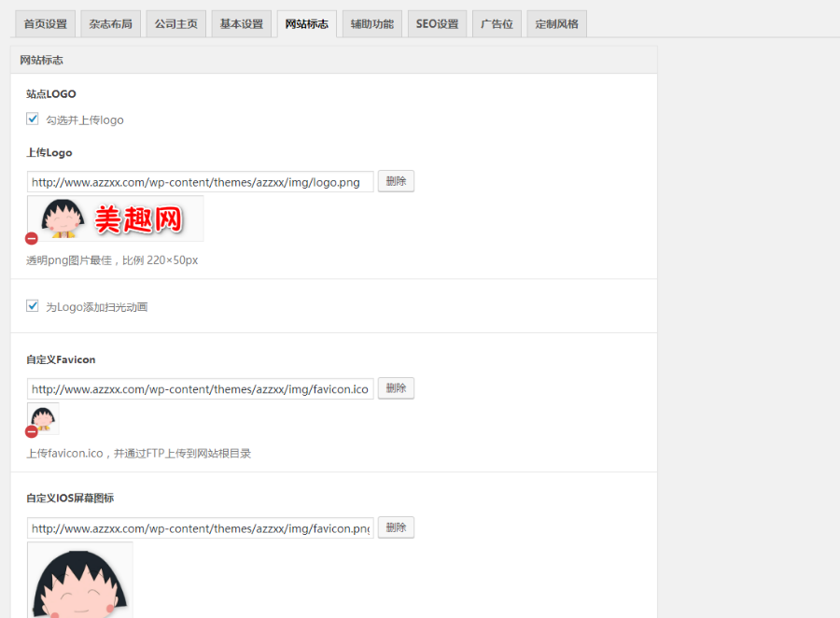Uncheck the 勾选并上传logo checkbox

tap(32, 119)
